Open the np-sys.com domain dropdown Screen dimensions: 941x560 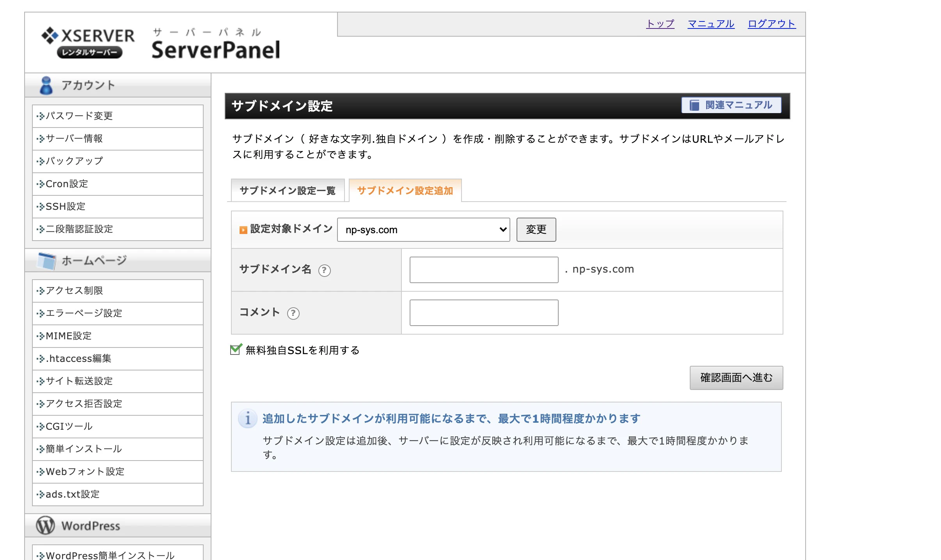(x=423, y=230)
